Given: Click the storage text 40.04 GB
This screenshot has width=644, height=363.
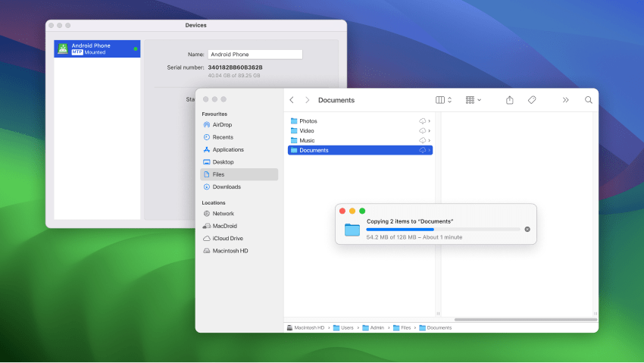Looking at the screenshot, I should click(x=233, y=76).
